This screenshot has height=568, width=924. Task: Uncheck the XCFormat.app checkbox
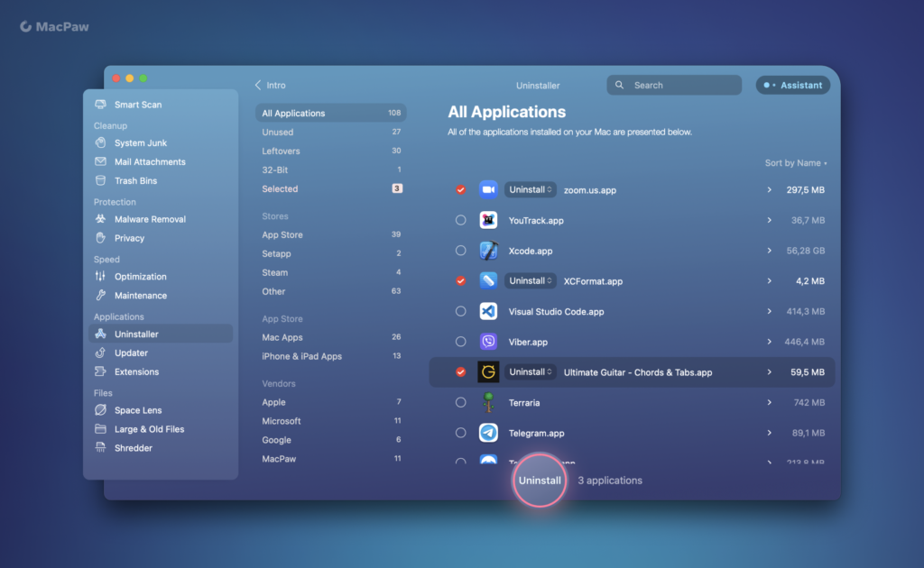coord(461,280)
